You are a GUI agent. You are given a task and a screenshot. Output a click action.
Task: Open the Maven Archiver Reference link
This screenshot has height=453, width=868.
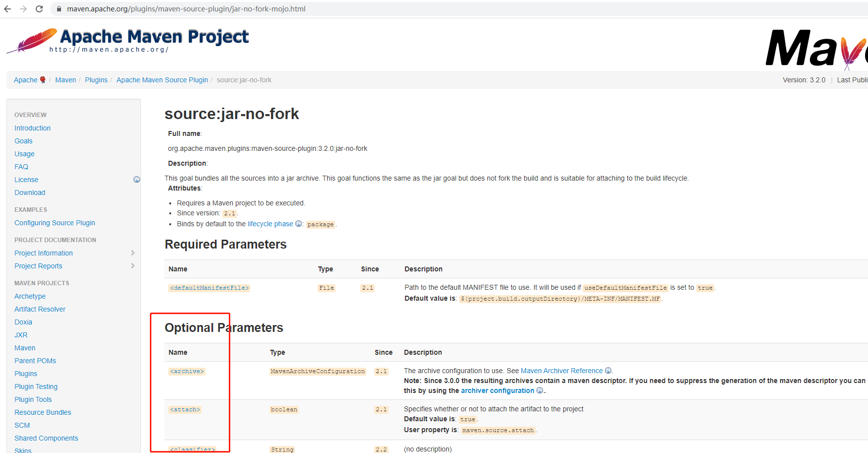pos(562,371)
